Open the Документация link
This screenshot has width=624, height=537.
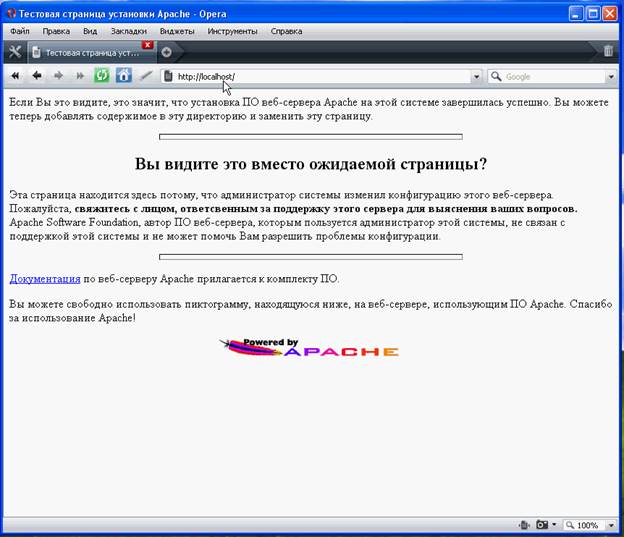pyautogui.click(x=45, y=279)
